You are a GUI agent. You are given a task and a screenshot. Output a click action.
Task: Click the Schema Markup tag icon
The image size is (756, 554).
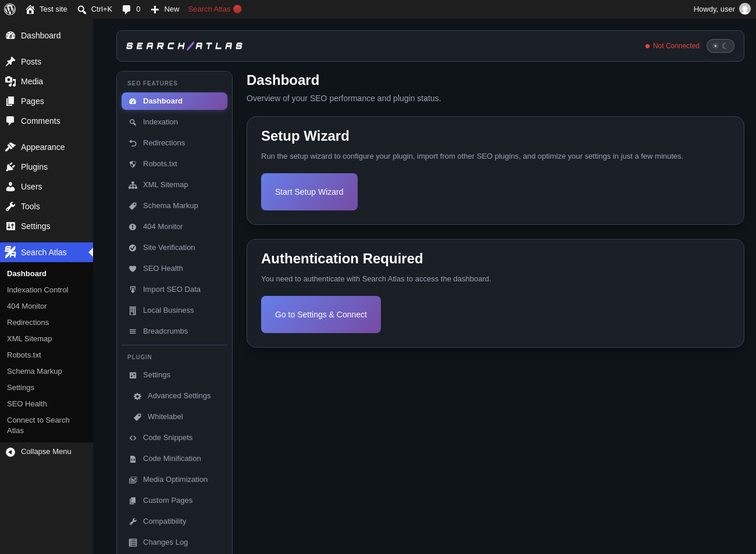[133, 206]
